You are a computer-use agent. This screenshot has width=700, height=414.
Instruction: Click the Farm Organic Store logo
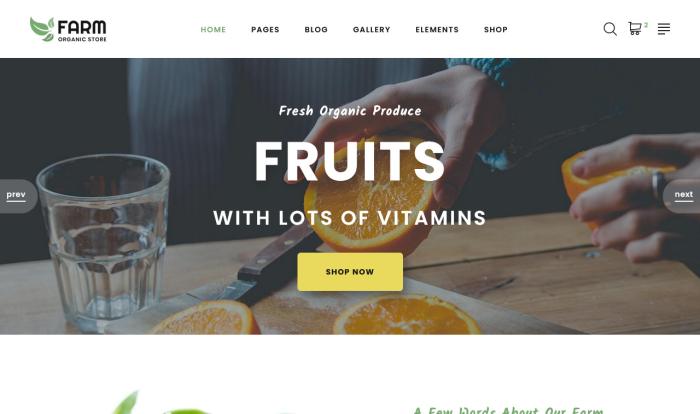point(68,29)
